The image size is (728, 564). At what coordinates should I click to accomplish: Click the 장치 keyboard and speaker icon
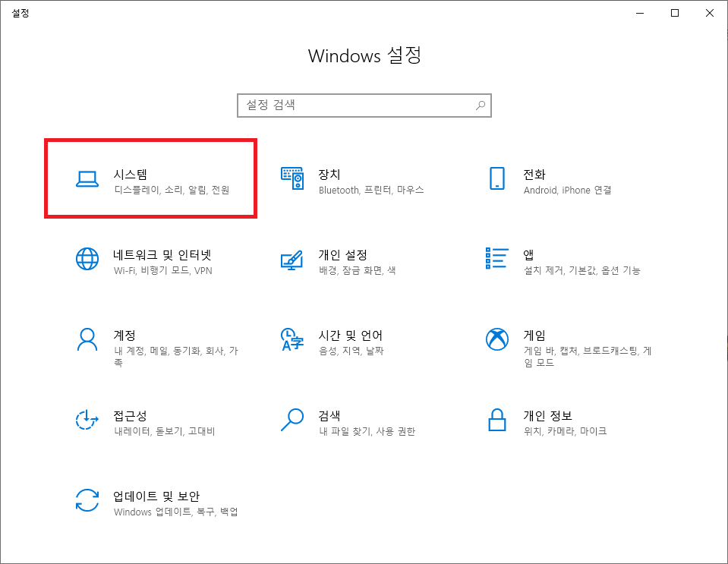292,178
